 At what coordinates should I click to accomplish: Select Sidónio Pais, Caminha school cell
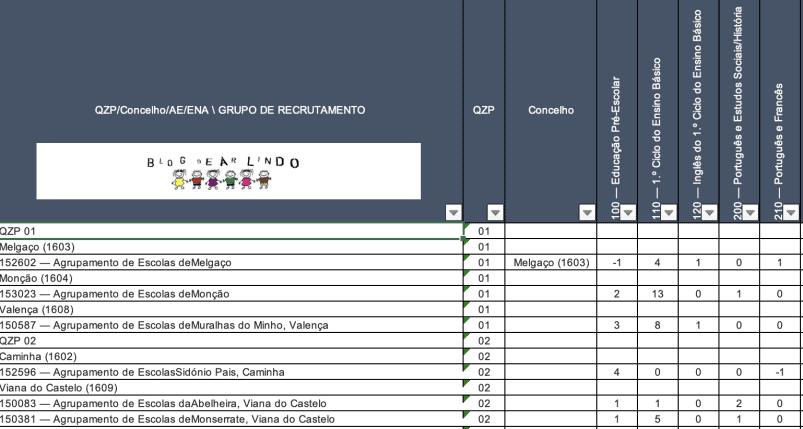coord(230,372)
